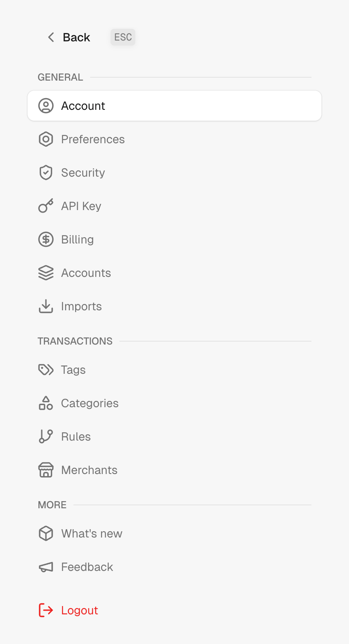The width and height of the screenshot is (349, 644).
Task: Click the ESC keyboard badge
Action: 123,37
